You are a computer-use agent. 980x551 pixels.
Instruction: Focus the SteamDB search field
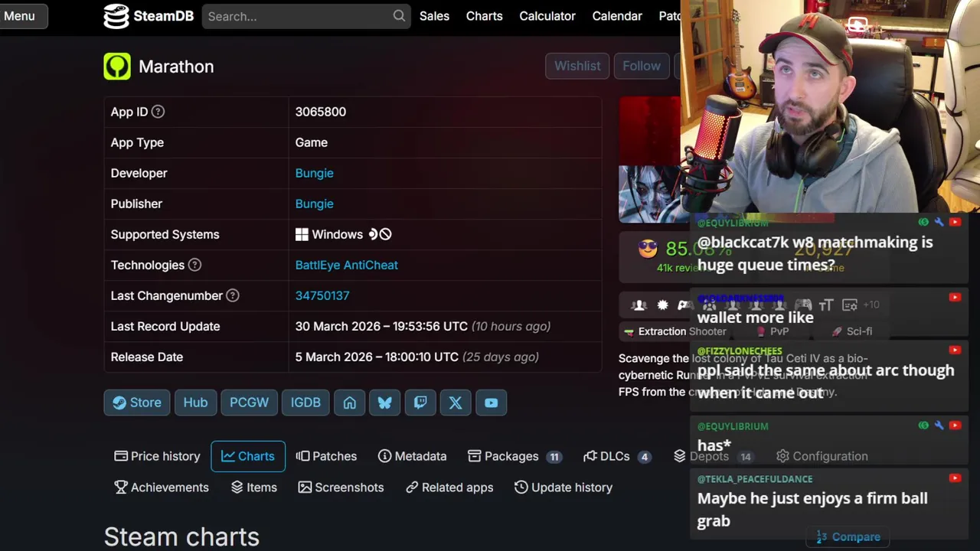pos(305,16)
